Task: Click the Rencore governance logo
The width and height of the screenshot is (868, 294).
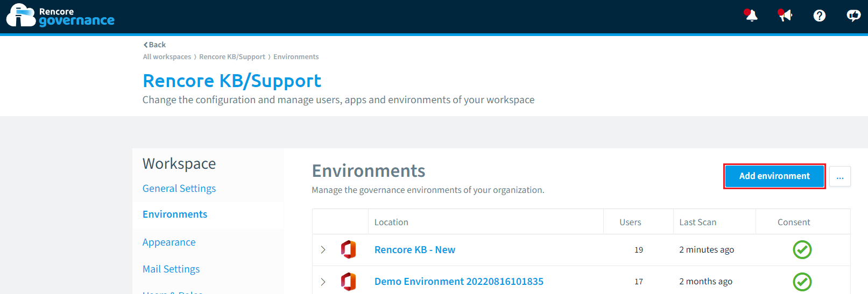Action: 60,16
